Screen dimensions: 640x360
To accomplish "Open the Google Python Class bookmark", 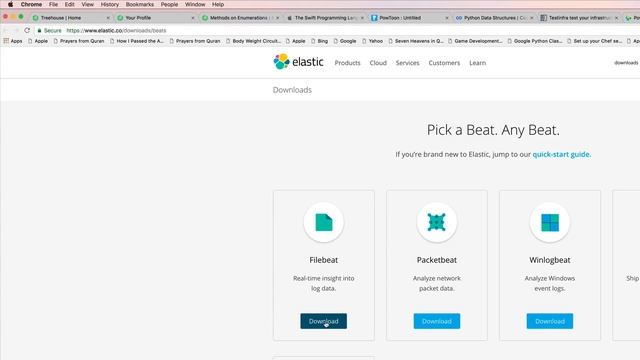I will point(535,41).
